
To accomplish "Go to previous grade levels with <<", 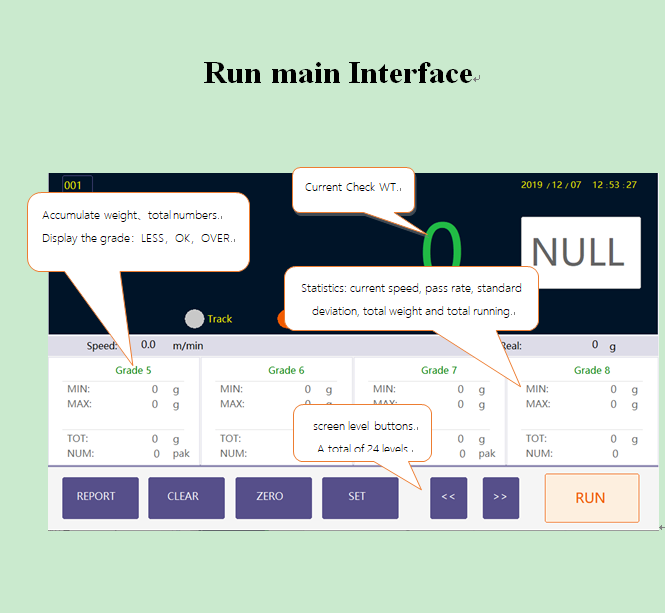I will pos(448,498).
